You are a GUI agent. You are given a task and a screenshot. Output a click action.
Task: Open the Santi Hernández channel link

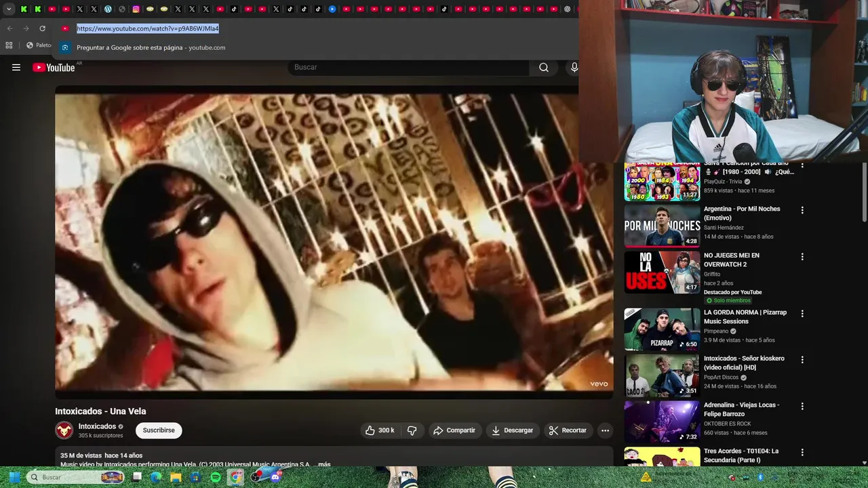click(724, 228)
